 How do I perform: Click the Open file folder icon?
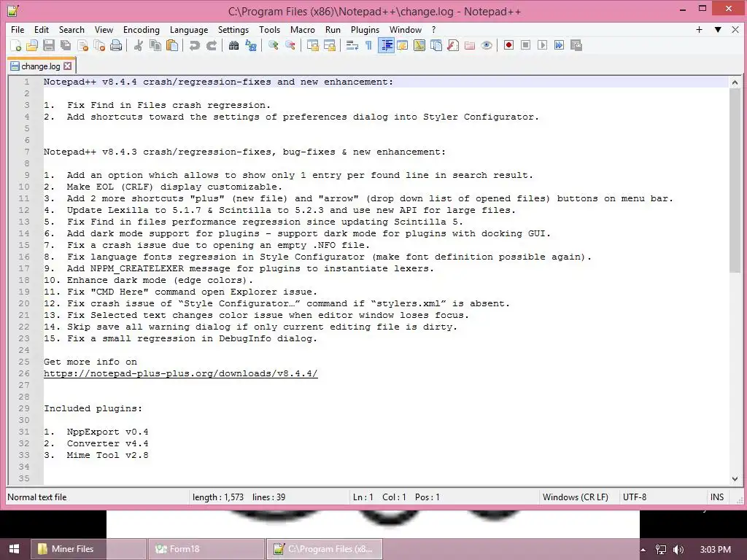32,45
